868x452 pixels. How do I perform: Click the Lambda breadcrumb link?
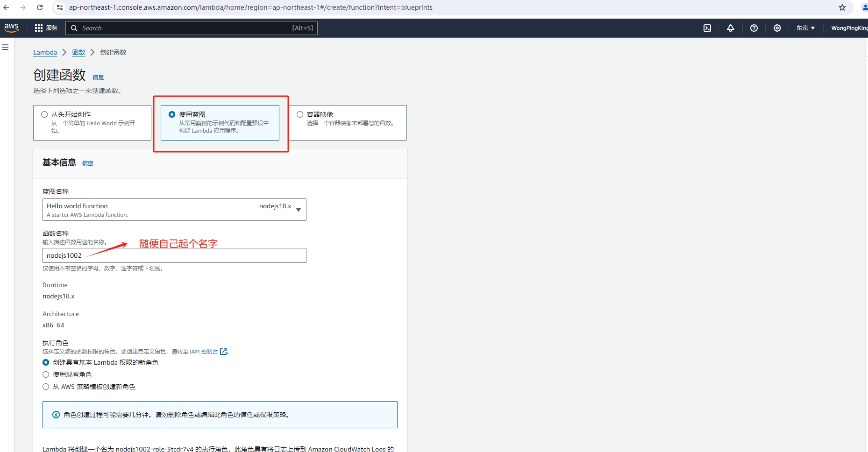pyautogui.click(x=45, y=52)
